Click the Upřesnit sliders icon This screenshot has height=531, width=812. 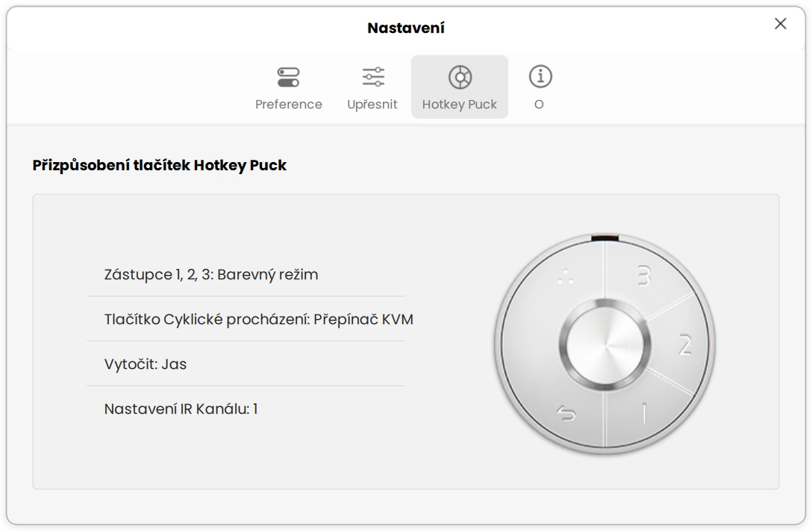click(372, 76)
